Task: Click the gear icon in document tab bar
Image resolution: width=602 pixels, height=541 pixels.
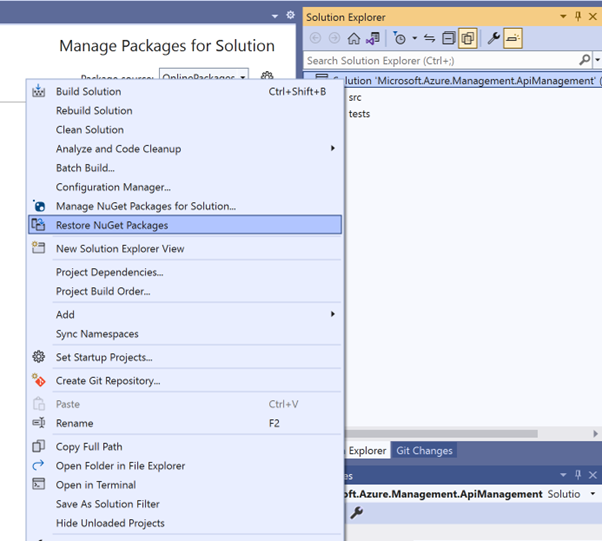Action: point(291,15)
